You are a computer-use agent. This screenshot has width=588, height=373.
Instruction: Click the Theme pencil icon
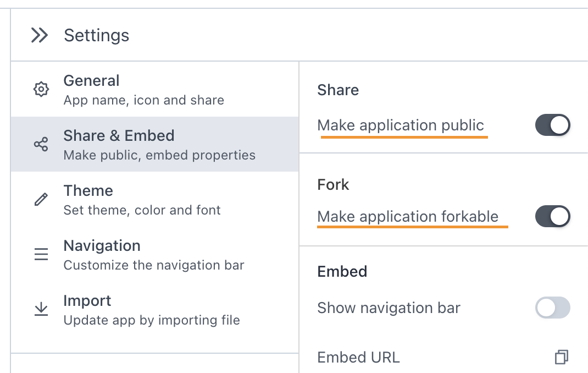pyautogui.click(x=41, y=199)
